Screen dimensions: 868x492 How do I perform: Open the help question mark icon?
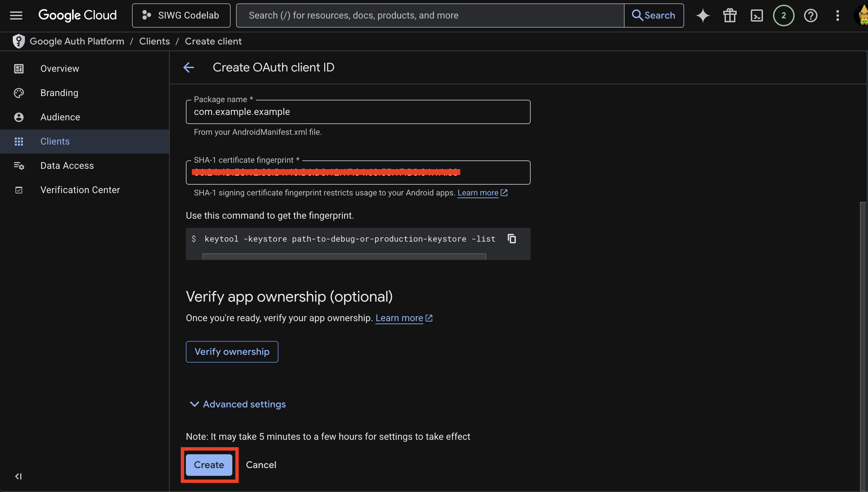(810, 15)
